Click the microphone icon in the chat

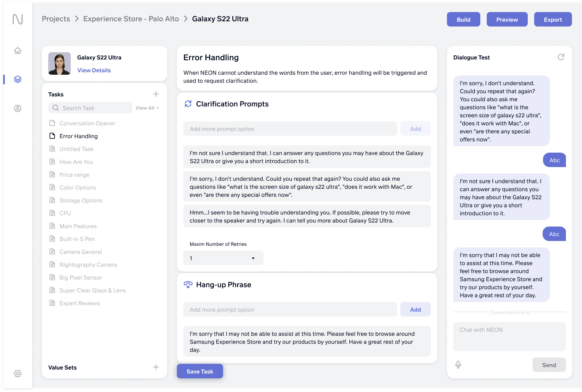458,364
